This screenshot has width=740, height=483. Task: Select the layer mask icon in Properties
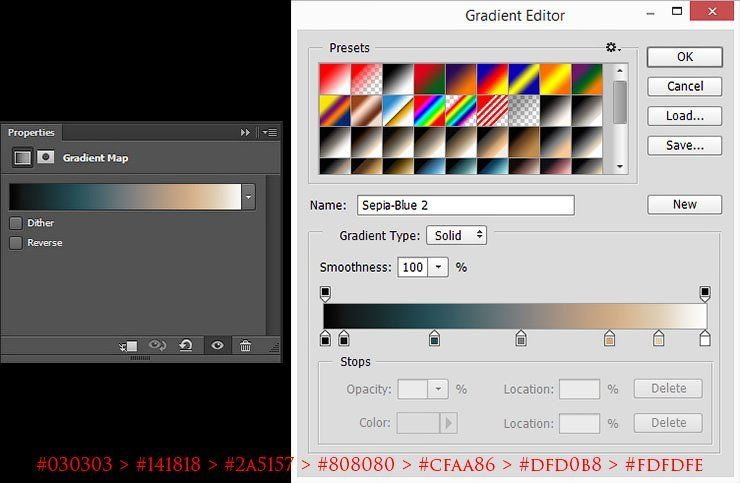coord(46,157)
